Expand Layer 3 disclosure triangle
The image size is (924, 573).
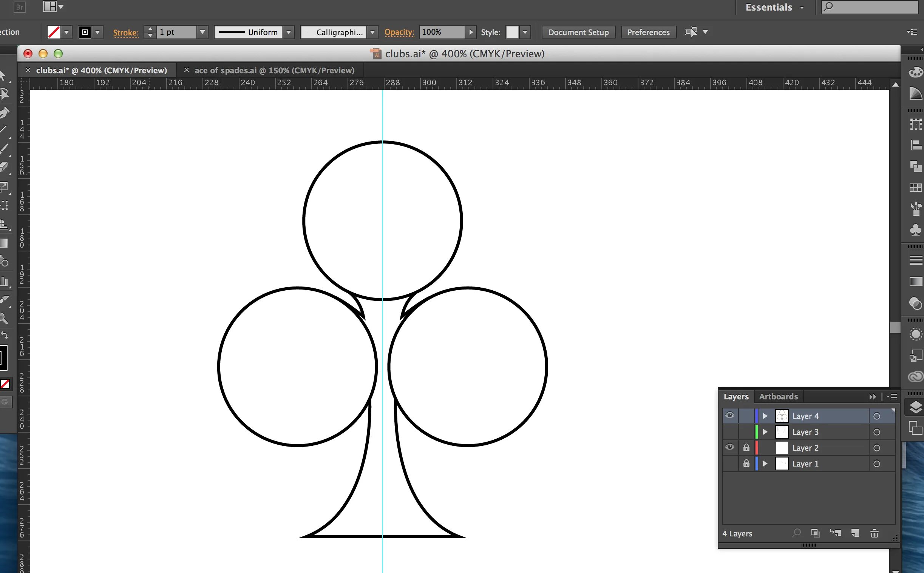(x=765, y=432)
